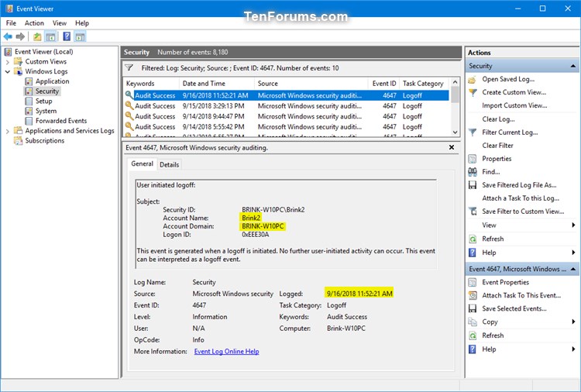Open the View menu in the menu bar
581x392 pixels.
tap(60, 23)
